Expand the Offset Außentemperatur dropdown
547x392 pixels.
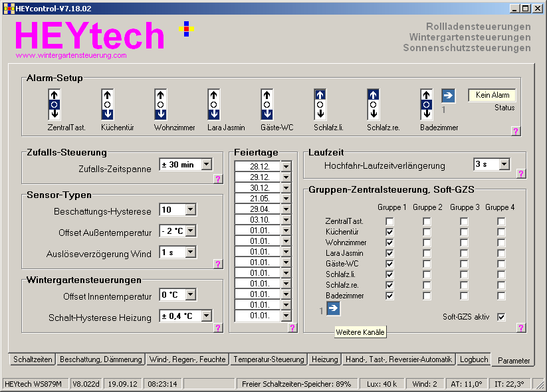point(191,231)
